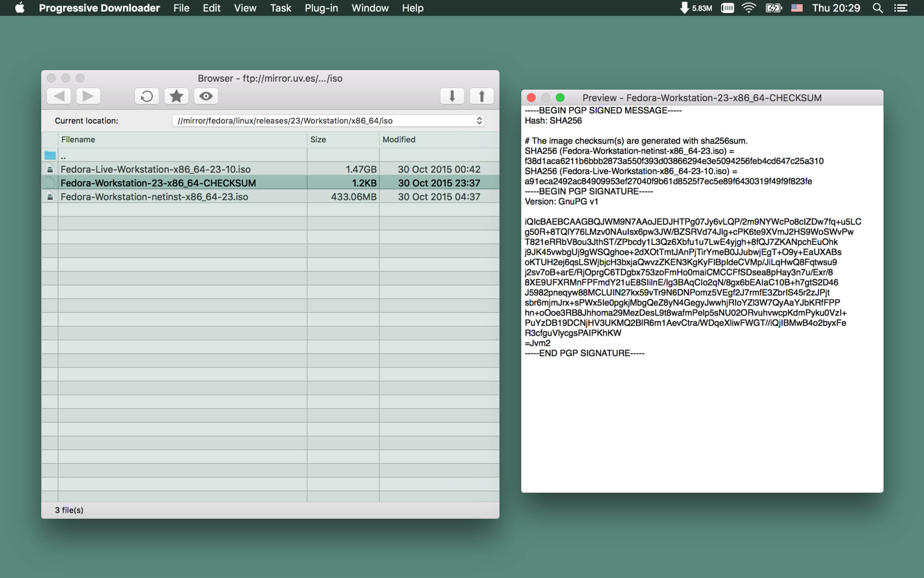Open the Apple menu
924x578 pixels.
19,8
